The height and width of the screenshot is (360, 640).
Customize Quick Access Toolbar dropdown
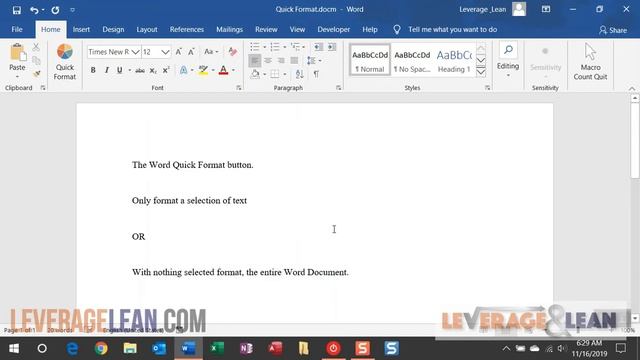click(72, 10)
